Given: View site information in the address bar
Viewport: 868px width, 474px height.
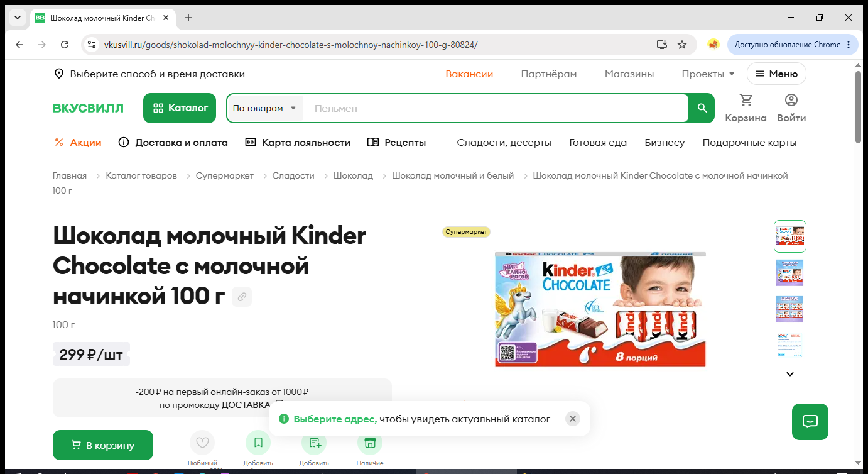Looking at the screenshot, I should coord(92,45).
